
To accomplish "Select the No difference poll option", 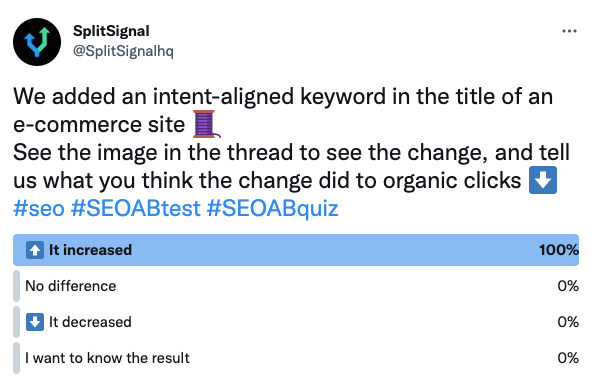I will coord(296,286).
